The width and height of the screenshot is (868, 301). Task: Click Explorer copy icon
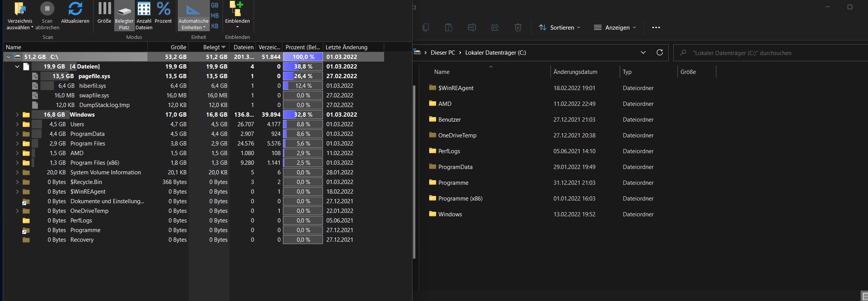(426, 27)
